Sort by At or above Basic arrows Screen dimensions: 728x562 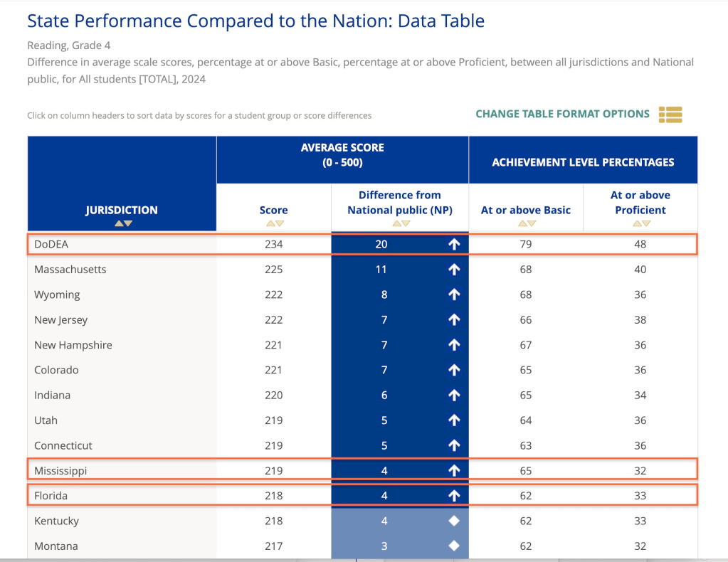[x=526, y=223]
